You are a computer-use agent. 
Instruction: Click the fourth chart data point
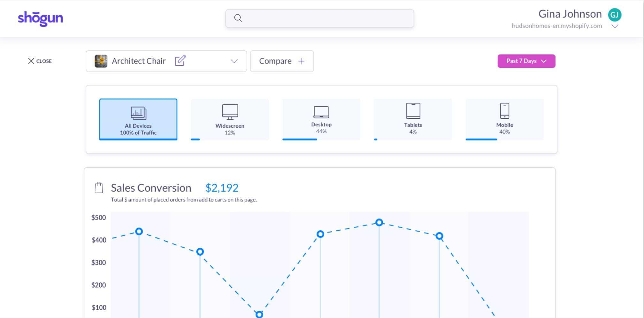click(320, 234)
